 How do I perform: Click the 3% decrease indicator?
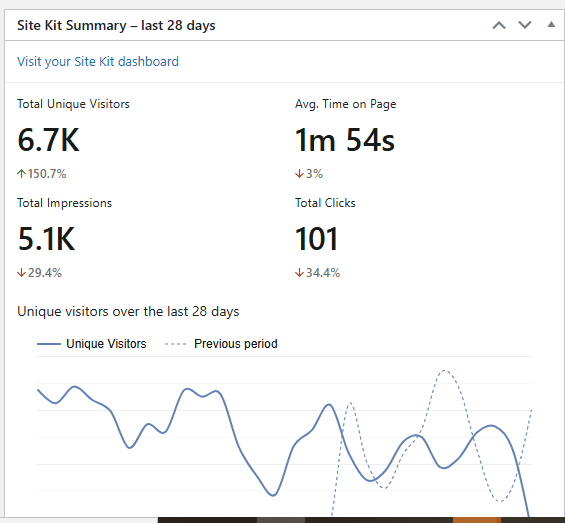pyautogui.click(x=309, y=174)
